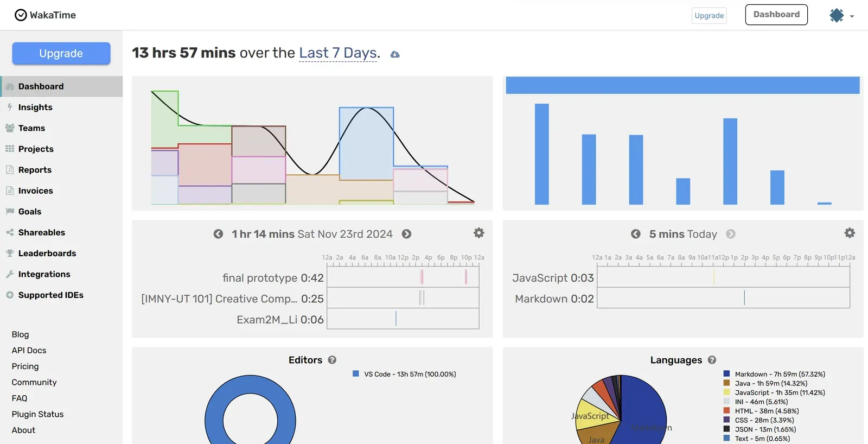Select Dashboard in the sidebar

[61, 86]
